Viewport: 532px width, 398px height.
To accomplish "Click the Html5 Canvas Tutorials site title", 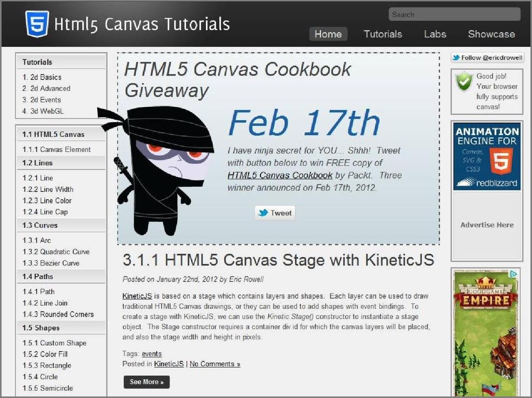I will (x=142, y=24).
